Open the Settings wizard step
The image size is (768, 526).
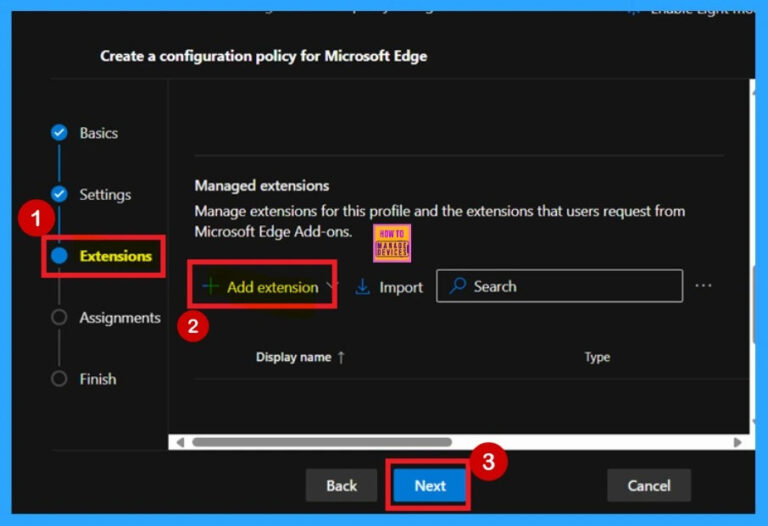click(105, 194)
